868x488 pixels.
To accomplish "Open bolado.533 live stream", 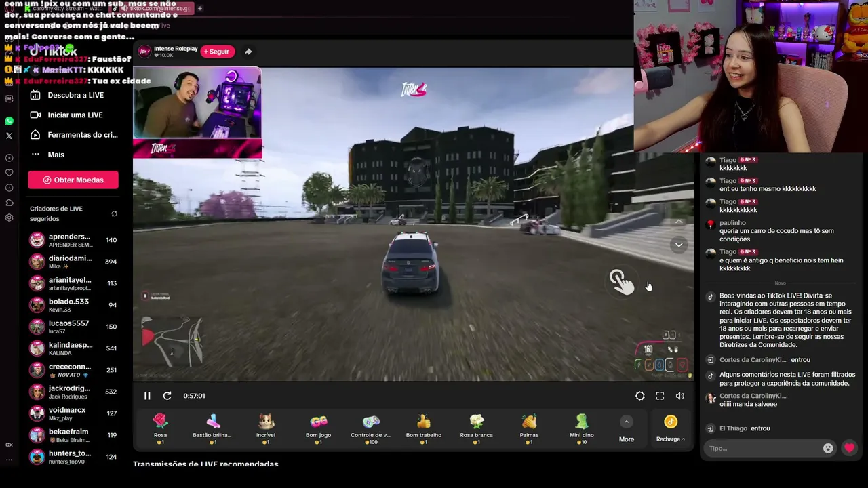I will [73, 305].
